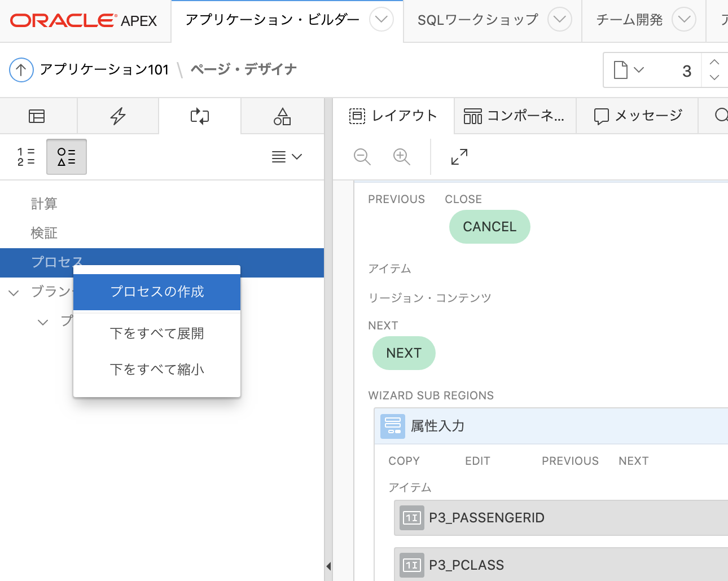Go to next page with up chevron

click(x=714, y=62)
